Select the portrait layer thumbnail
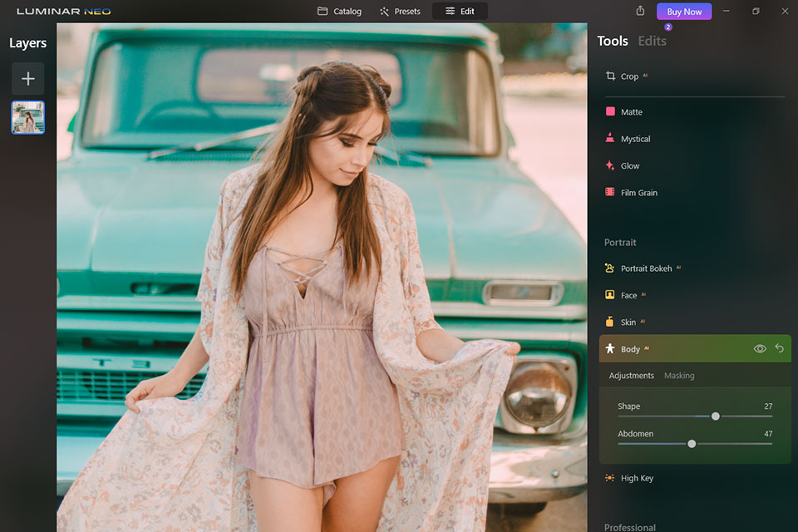 click(x=28, y=117)
